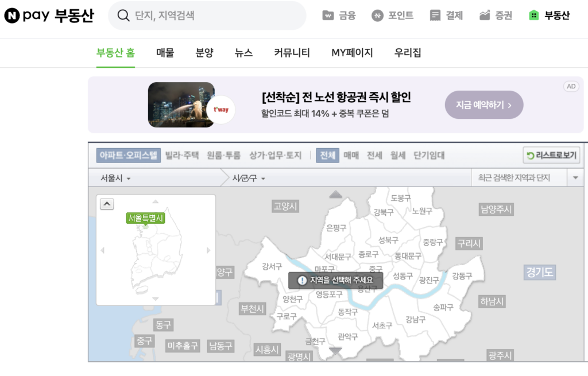588x376 pixels.
Task: Expand the 서울시 city dropdown
Action: point(115,179)
